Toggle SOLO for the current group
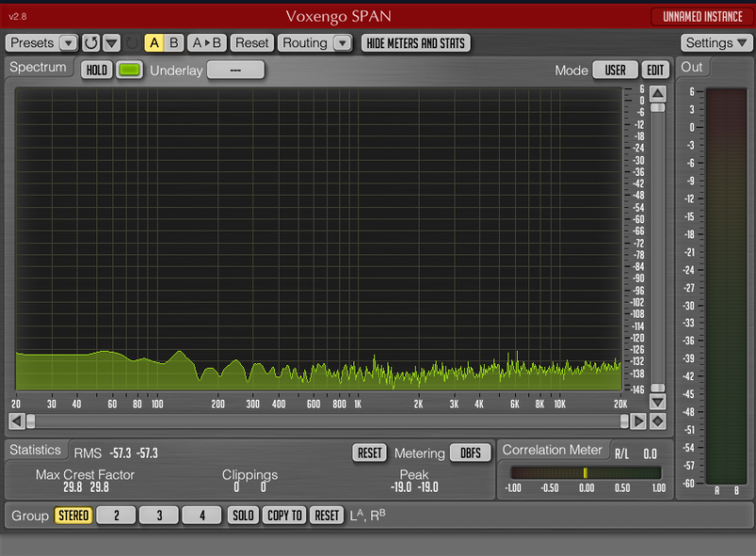The width and height of the screenshot is (756, 556). click(x=243, y=515)
